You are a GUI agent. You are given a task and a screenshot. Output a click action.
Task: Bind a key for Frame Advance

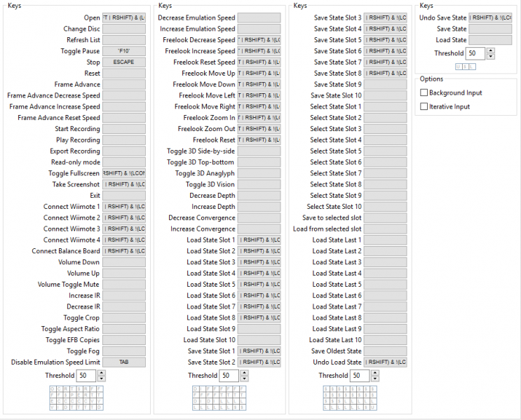pos(124,84)
